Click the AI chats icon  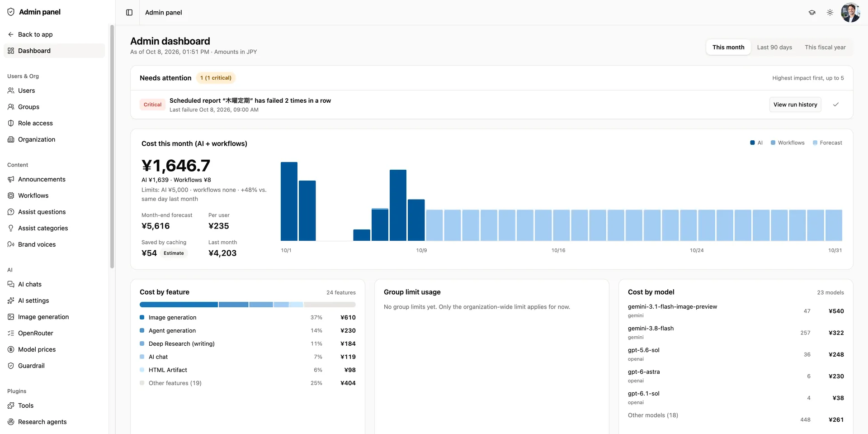(11, 284)
